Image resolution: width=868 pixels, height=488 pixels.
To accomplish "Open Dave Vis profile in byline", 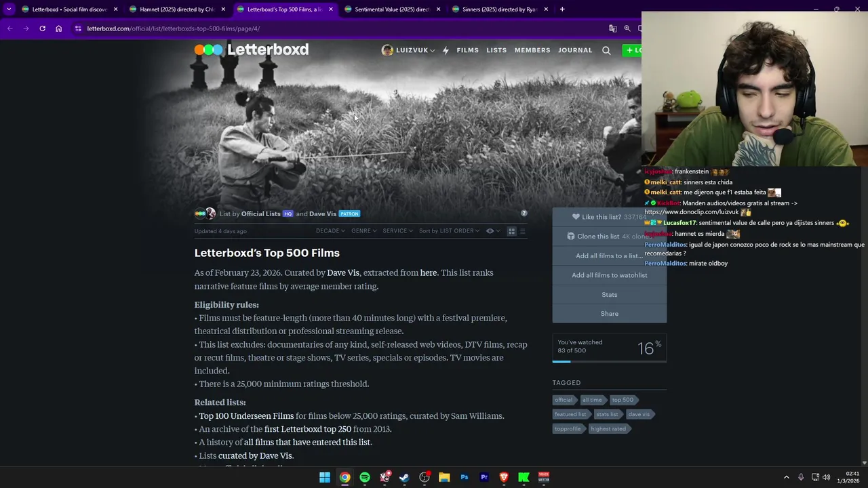I will (x=323, y=213).
